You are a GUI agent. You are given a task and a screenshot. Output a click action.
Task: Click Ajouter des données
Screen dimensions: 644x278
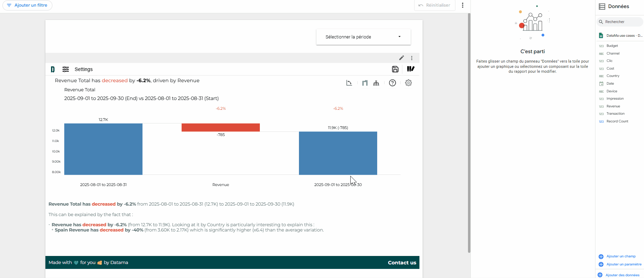coord(619,275)
